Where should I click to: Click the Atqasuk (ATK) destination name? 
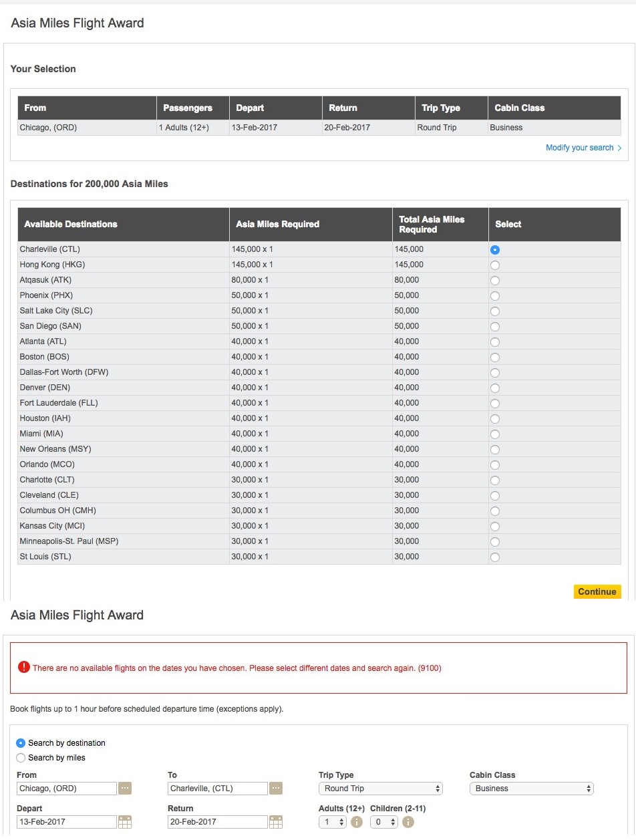click(x=45, y=280)
